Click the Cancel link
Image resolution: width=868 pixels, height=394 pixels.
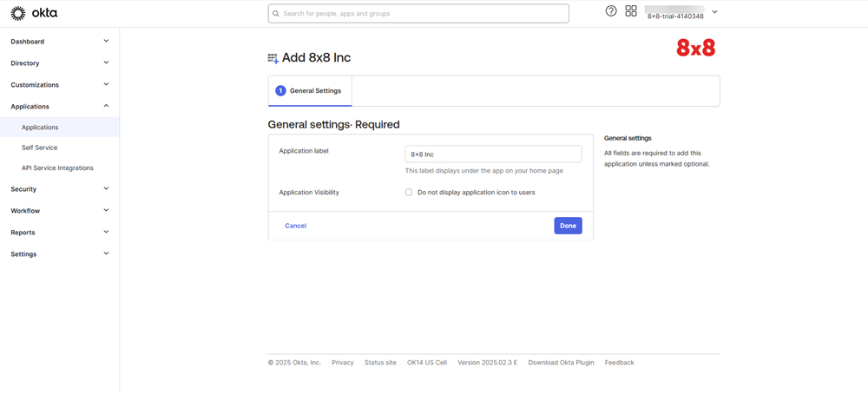coord(296,226)
